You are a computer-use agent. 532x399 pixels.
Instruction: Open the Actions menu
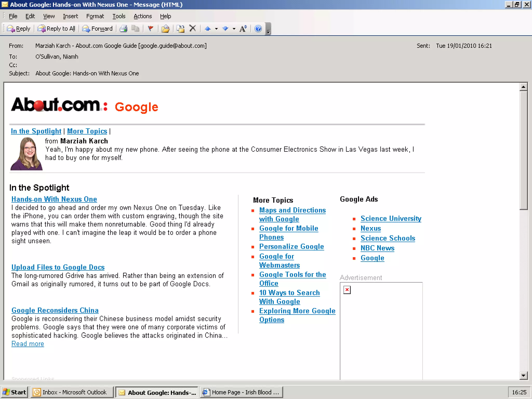tap(143, 16)
